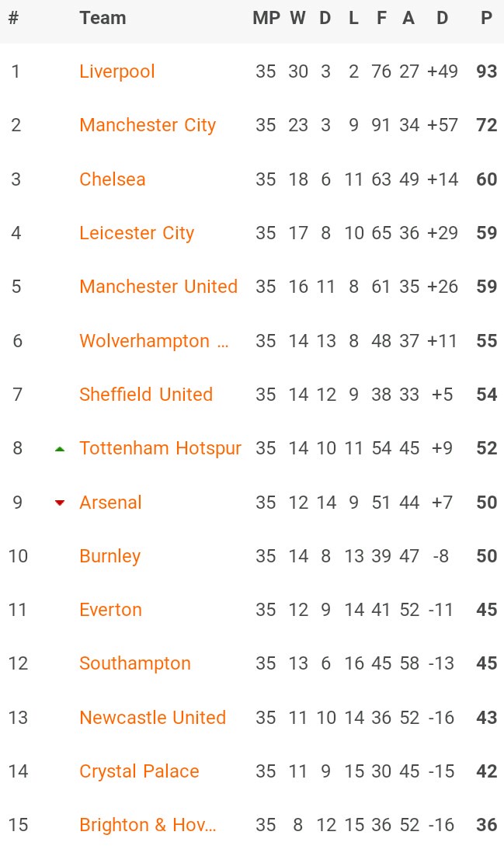Viewport: 504px width, 856px height.
Task: Open the Burnley team page
Action: 110,556
